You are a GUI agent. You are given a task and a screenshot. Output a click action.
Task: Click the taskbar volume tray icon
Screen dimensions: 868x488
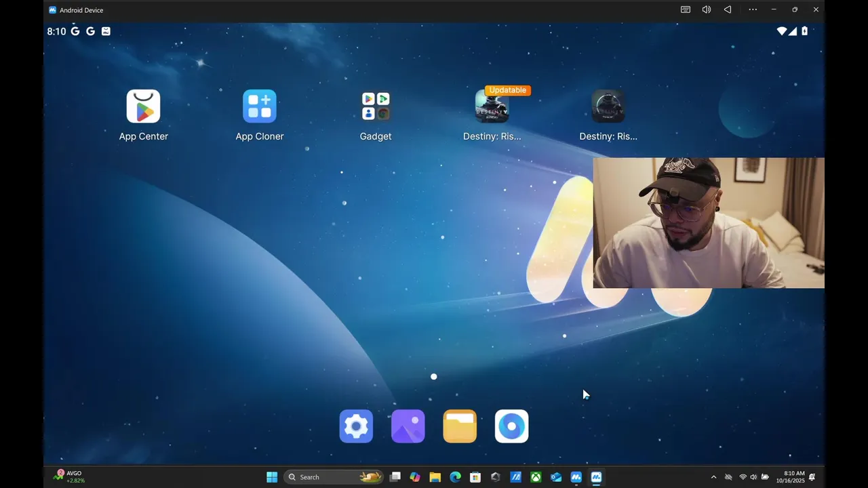tap(753, 477)
